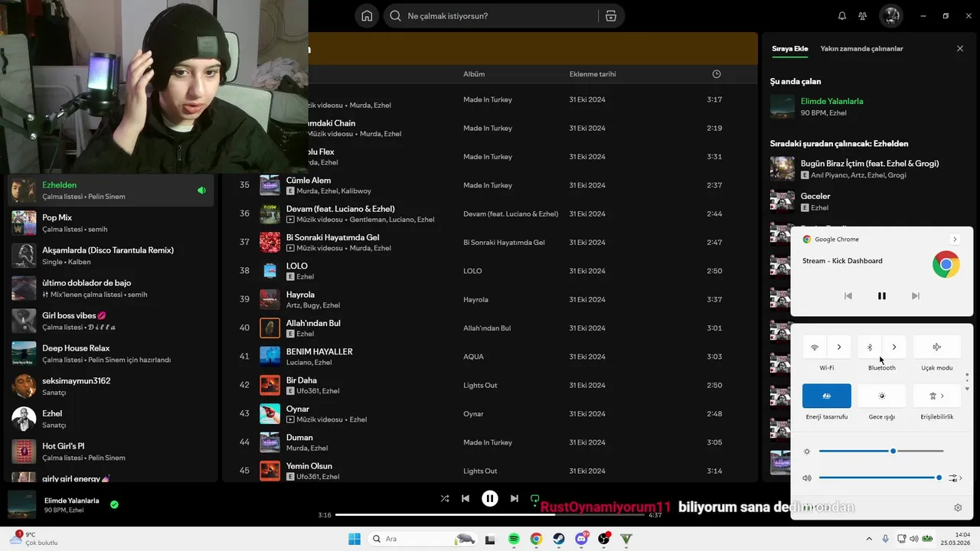Viewport: 980px width, 551px height.
Task: Open the Girl boss vibes playlist
Action: click(111, 321)
